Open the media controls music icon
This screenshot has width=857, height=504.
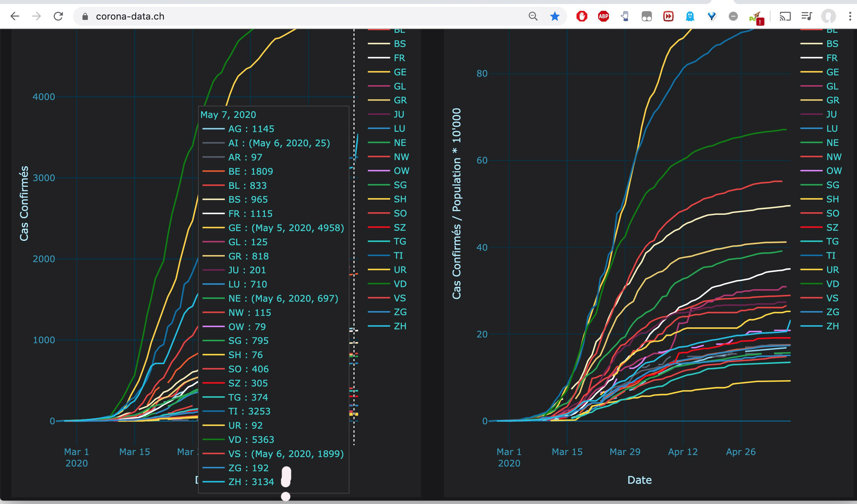[x=807, y=16]
